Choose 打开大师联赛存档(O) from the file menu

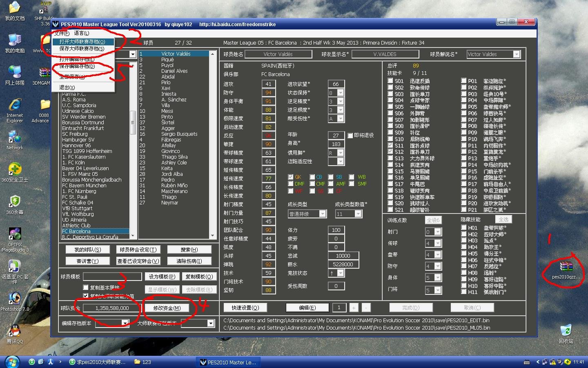pyautogui.click(x=82, y=42)
